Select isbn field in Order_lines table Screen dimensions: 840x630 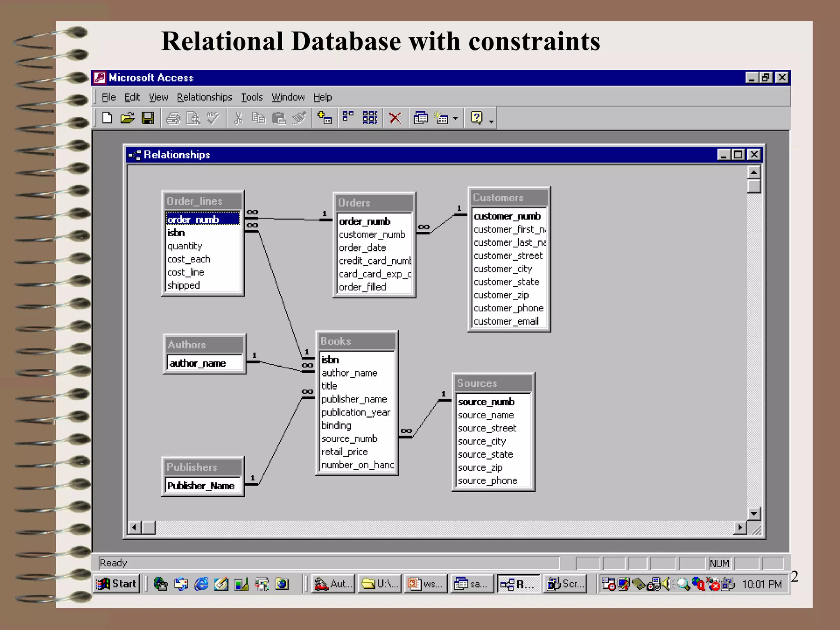click(x=176, y=233)
